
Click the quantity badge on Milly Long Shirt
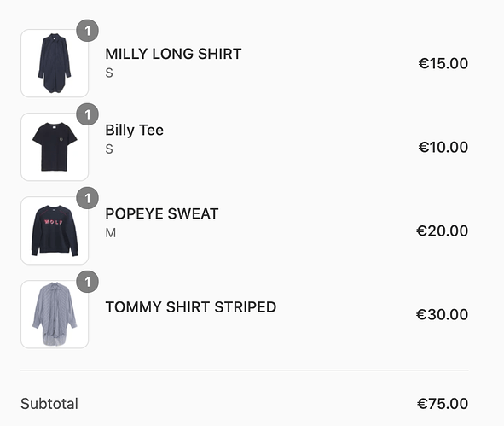(x=88, y=31)
